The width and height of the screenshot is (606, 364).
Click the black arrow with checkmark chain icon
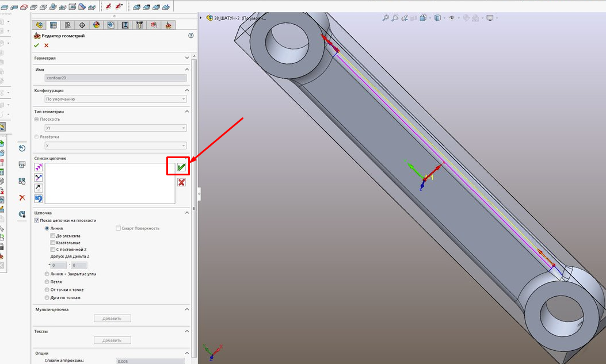39,188
